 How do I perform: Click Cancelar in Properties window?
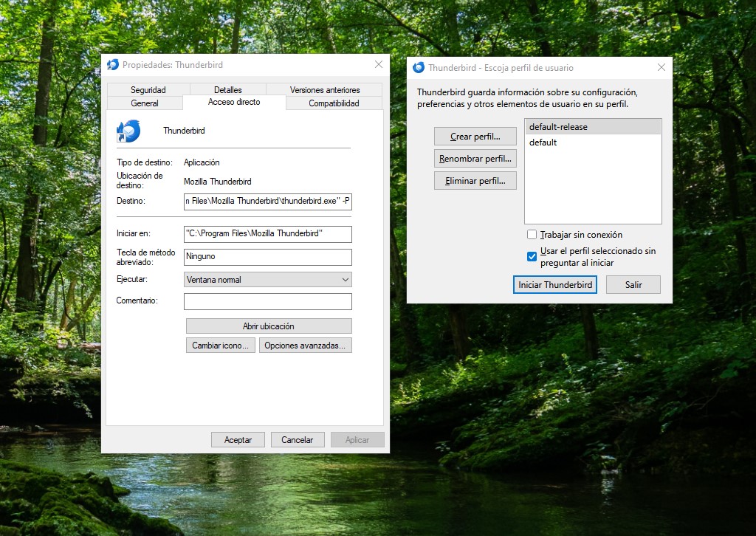[x=297, y=439]
